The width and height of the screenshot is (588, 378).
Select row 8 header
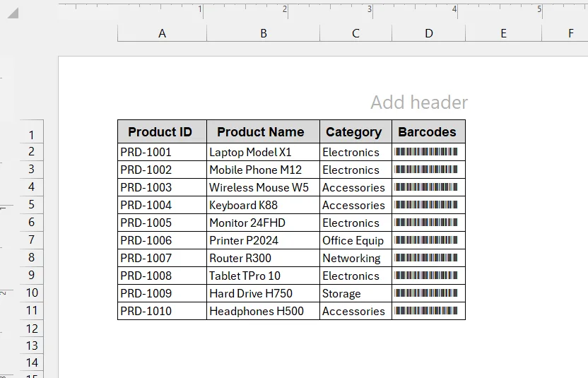32,258
